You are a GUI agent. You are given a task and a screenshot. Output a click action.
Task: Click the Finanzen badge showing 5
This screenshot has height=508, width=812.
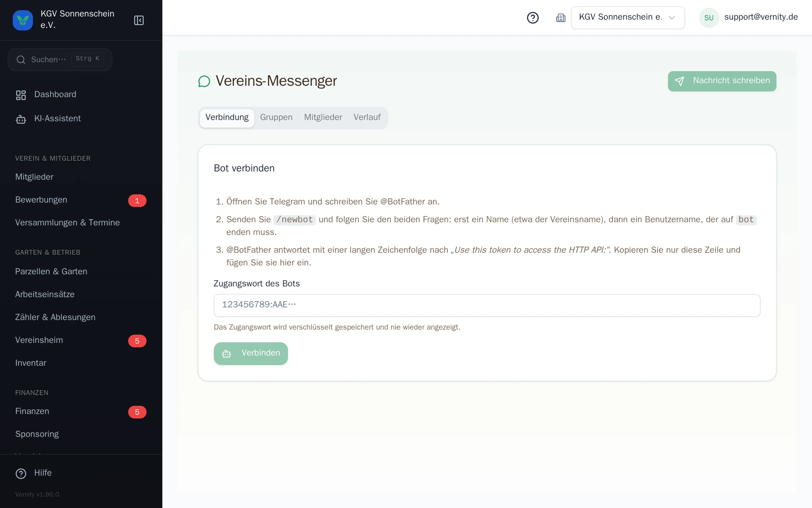tap(137, 412)
